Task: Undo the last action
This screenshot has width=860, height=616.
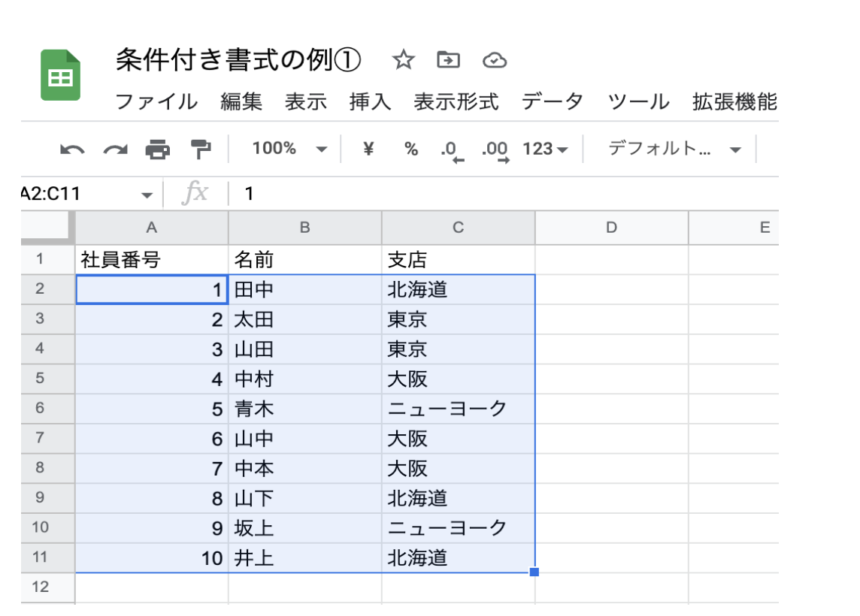Action: 72,149
